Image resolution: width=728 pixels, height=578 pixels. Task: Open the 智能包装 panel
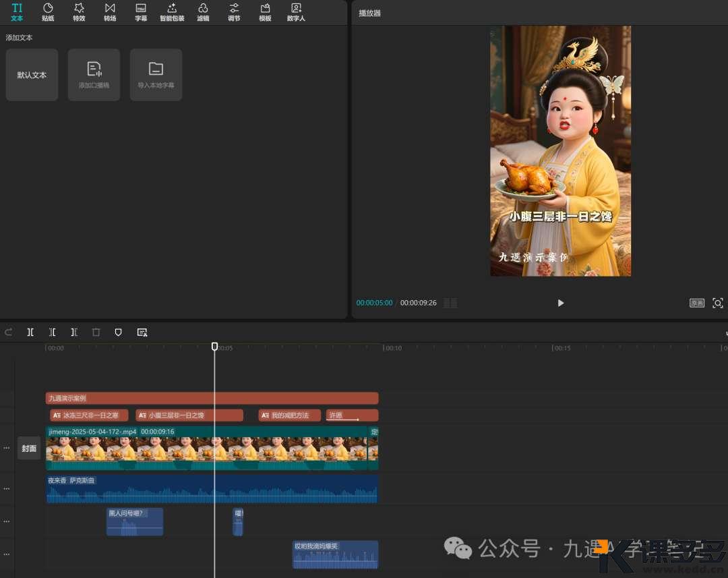point(171,12)
